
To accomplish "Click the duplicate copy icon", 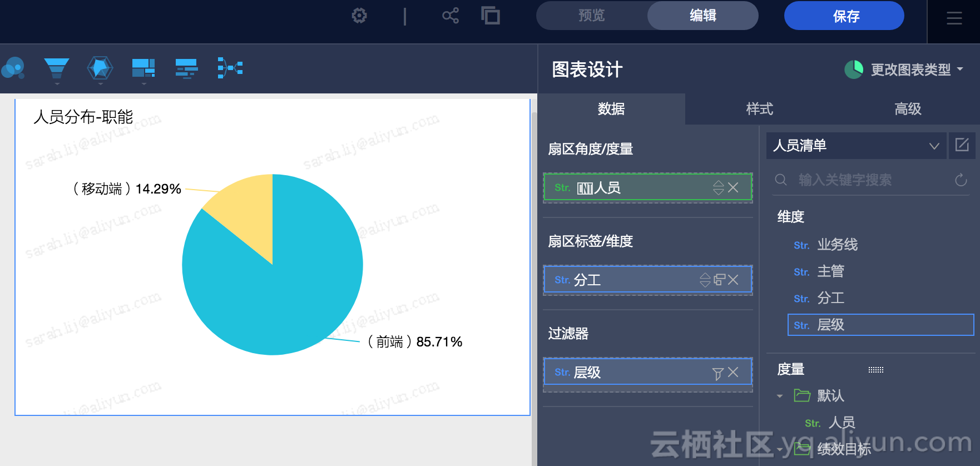I will pyautogui.click(x=491, y=16).
